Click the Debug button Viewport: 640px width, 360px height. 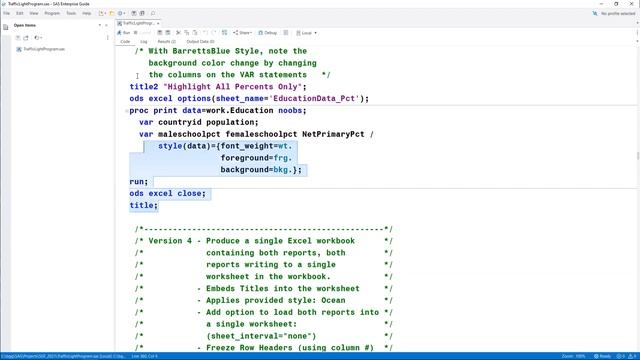click(268, 33)
